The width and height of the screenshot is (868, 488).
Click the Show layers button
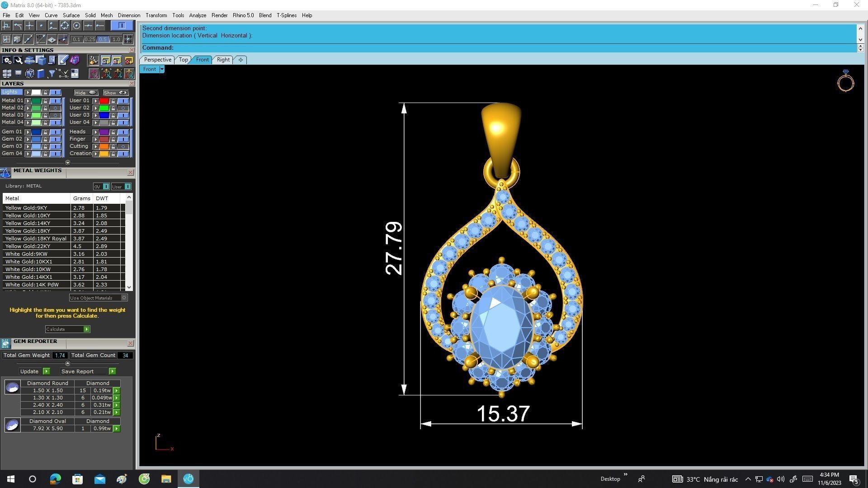116,93
